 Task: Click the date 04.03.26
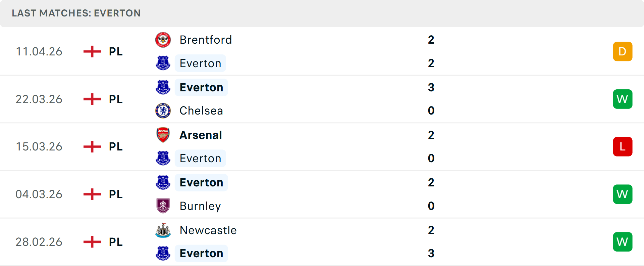39,194
